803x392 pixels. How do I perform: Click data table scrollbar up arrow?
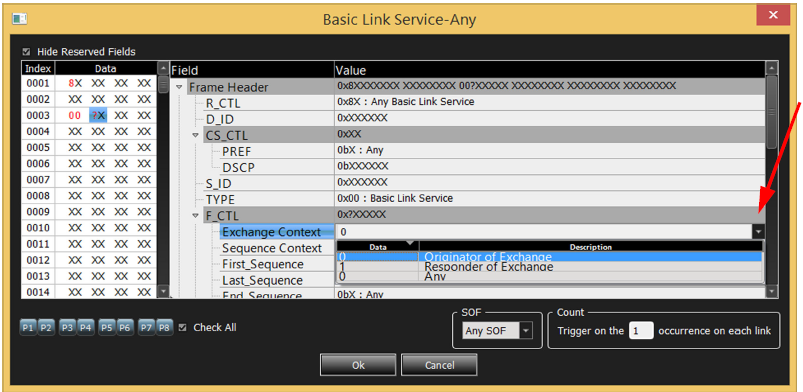[163, 68]
